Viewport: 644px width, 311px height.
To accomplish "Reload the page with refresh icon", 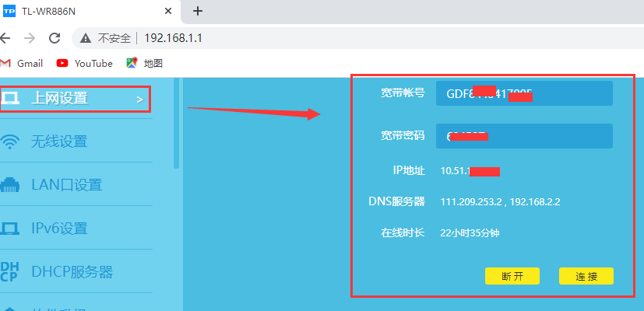I will click(x=55, y=38).
